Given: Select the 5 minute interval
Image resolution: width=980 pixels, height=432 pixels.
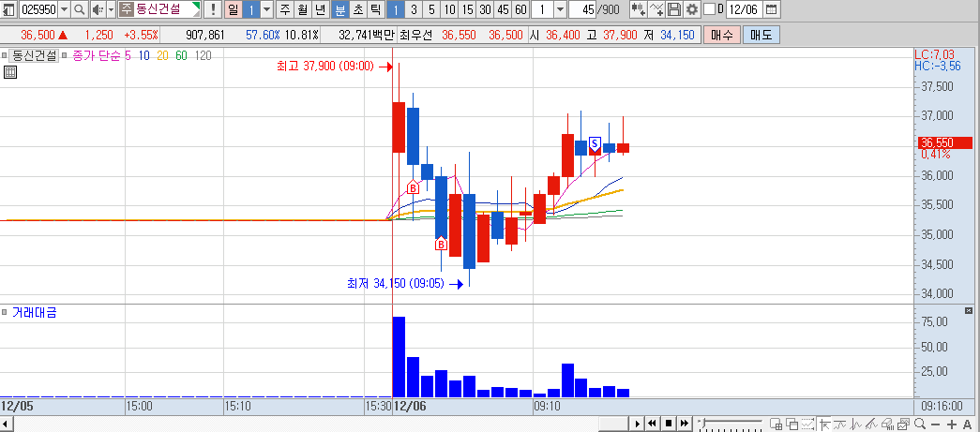Looking at the screenshot, I should [x=431, y=8].
